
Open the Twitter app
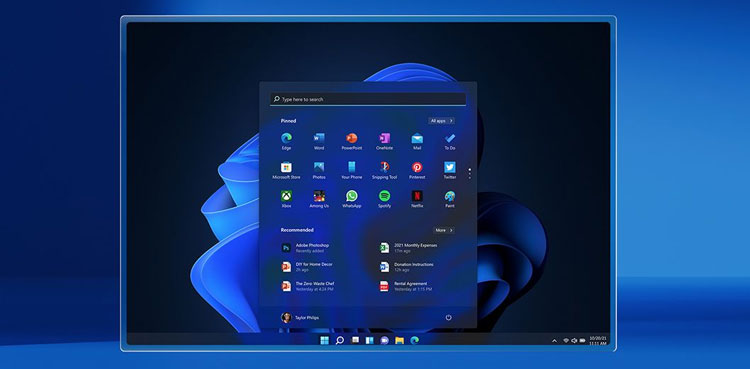pyautogui.click(x=450, y=170)
